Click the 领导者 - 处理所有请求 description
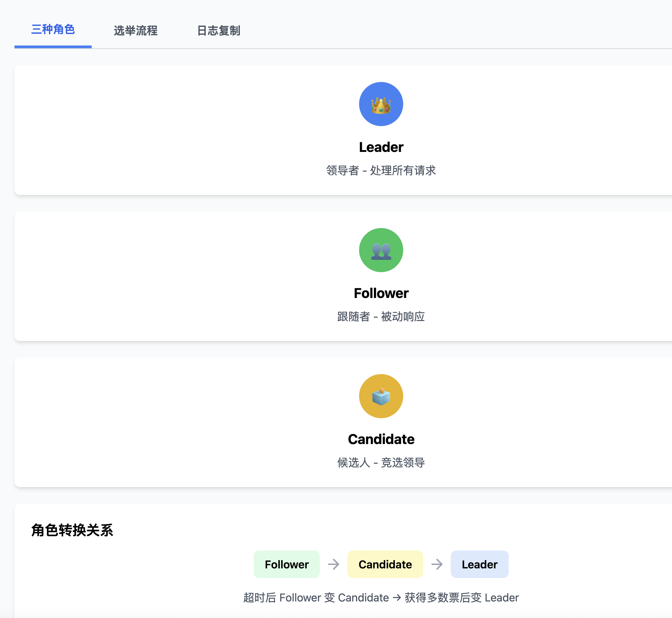The width and height of the screenshot is (672, 618). pyautogui.click(x=381, y=171)
